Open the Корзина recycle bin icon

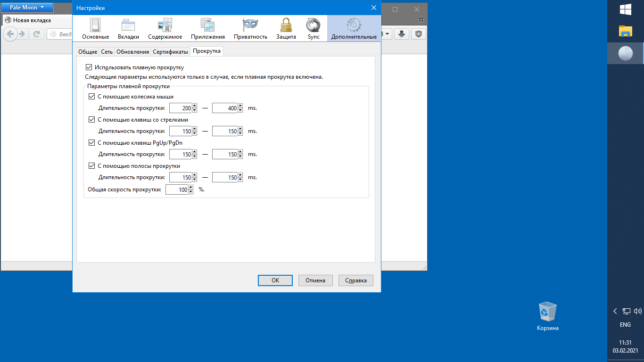click(x=547, y=316)
